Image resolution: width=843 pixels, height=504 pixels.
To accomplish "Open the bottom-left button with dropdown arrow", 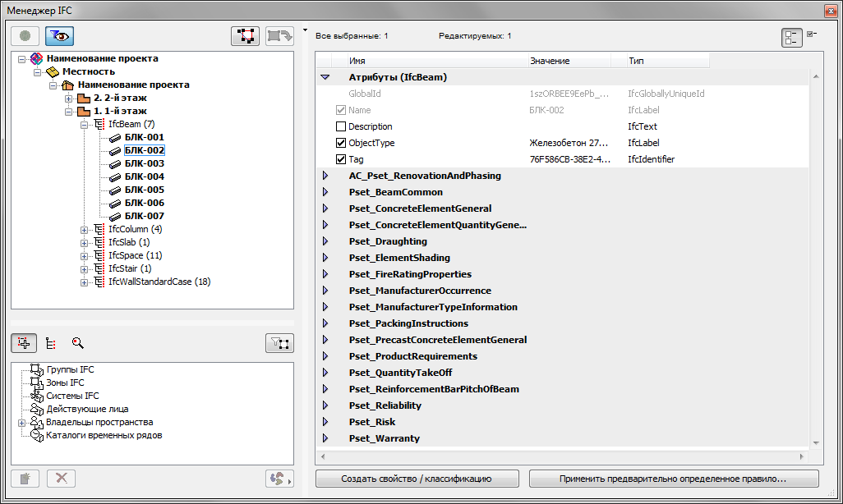I will [279, 479].
